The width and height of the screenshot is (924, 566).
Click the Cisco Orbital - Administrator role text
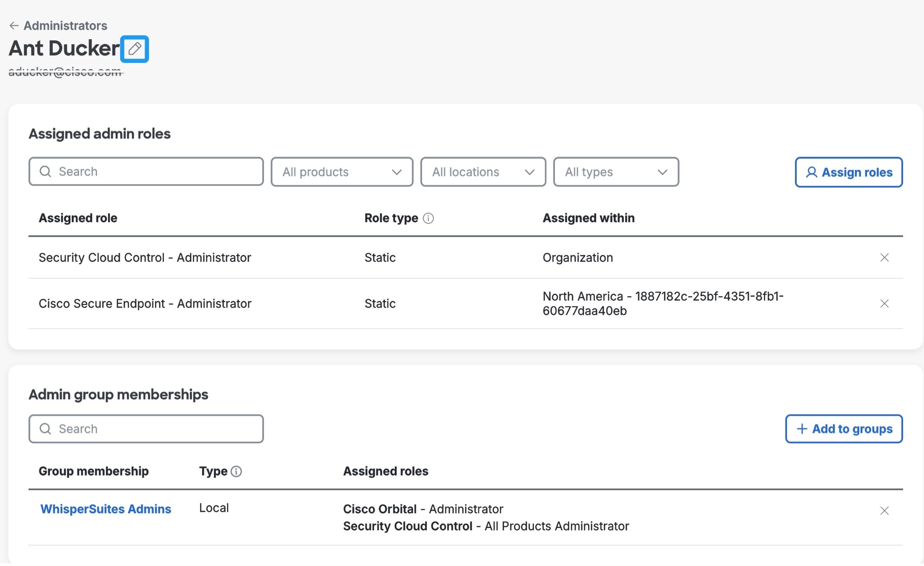pyautogui.click(x=423, y=509)
